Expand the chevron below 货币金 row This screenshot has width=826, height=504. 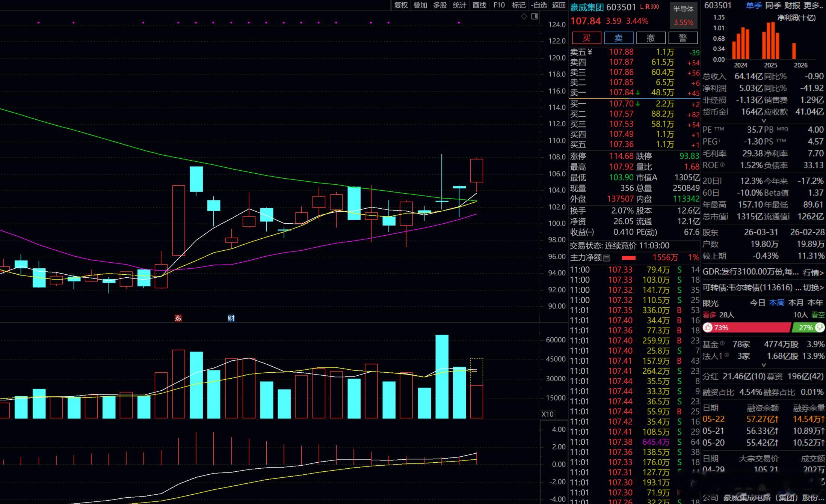(764, 121)
